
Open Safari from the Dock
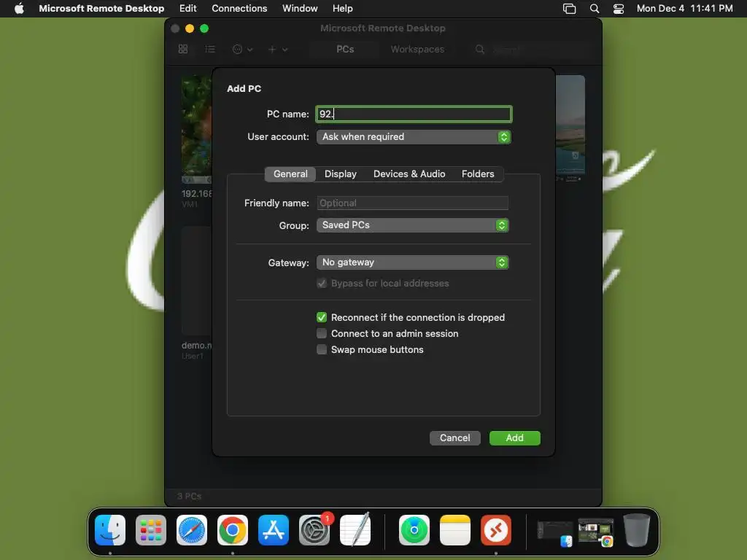pyautogui.click(x=192, y=529)
